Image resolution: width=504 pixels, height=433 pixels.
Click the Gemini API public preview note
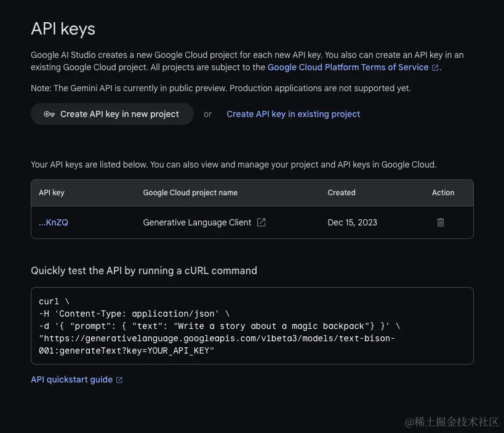tap(220, 88)
